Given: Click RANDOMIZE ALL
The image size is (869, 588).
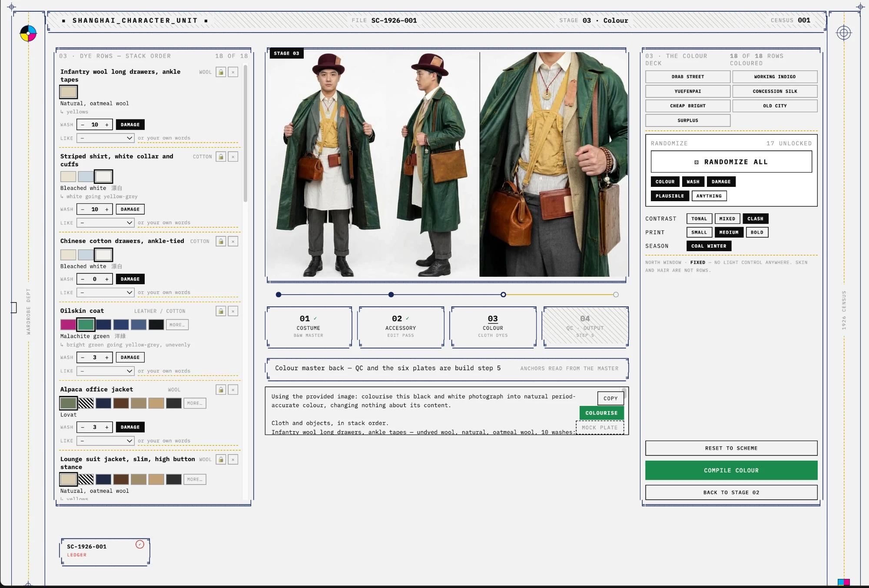Looking at the screenshot, I should tap(731, 162).
